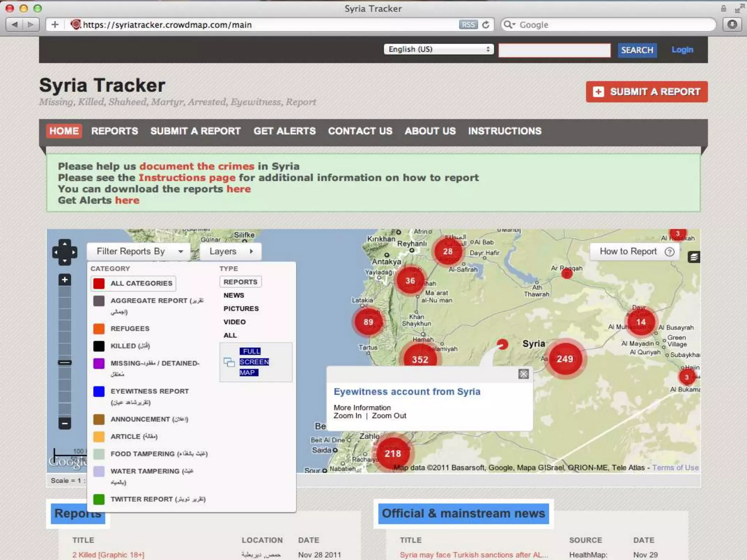Click the map zoom out minus button

pos(65,423)
